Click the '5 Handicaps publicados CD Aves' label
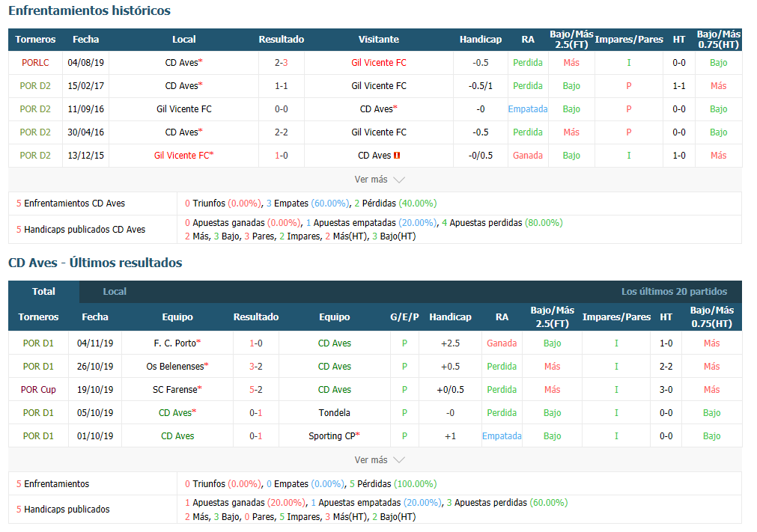The height and width of the screenshot is (532, 757). (x=81, y=230)
